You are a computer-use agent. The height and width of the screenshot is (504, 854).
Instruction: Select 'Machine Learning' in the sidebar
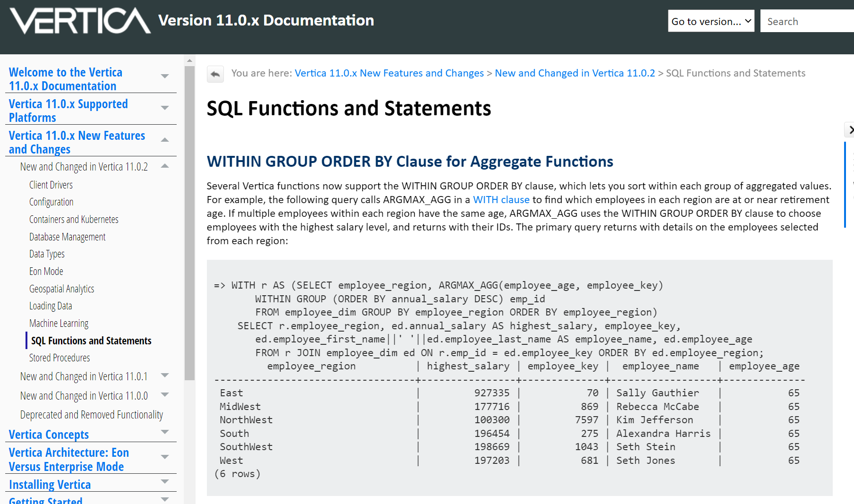59,323
